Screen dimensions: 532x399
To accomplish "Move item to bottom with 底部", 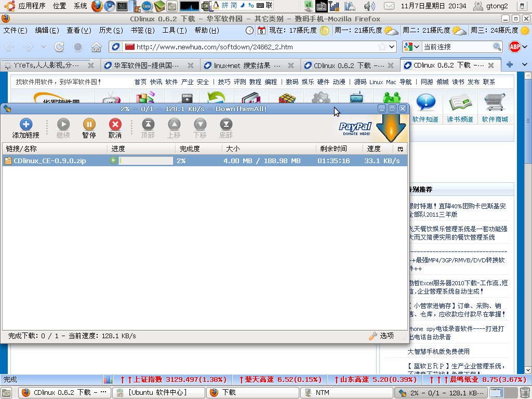I will click(x=226, y=129).
